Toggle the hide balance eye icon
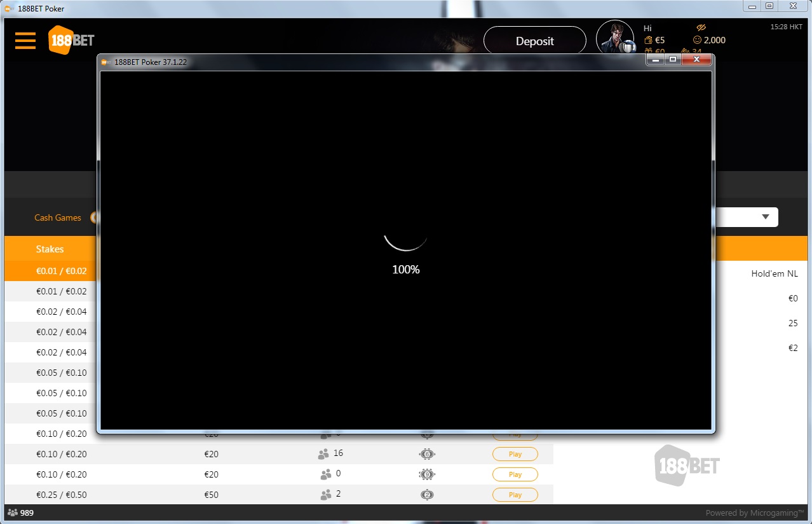The image size is (812, 524). click(x=701, y=28)
